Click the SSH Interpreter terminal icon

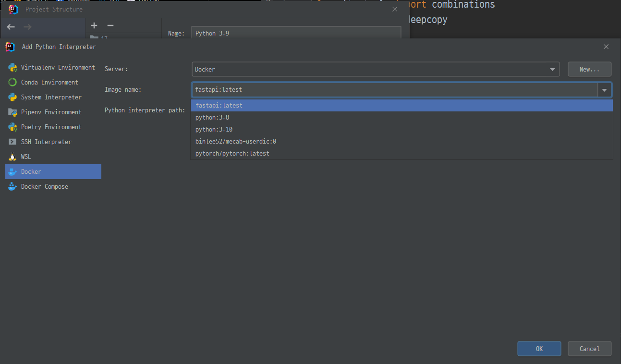(12, 142)
